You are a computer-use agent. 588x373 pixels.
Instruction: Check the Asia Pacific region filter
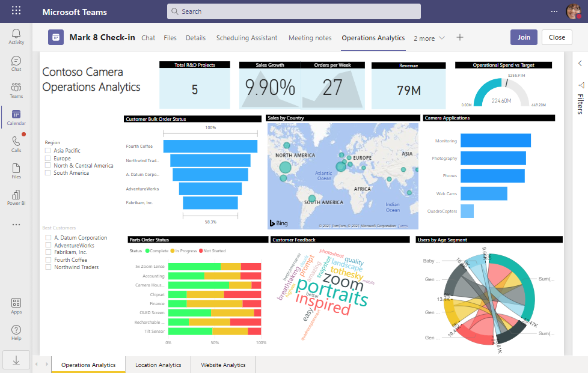(46, 150)
